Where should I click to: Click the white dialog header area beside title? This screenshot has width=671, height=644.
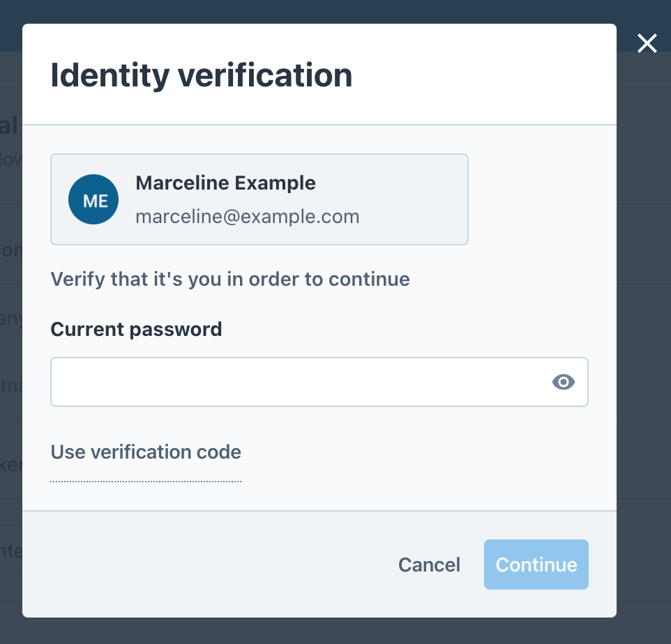click(483, 75)
